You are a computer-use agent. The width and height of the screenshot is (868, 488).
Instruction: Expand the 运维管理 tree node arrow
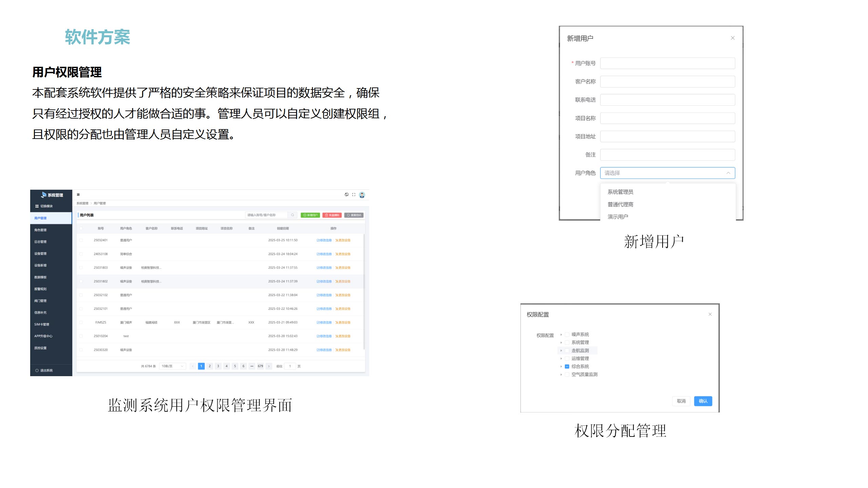pos(561,359)
